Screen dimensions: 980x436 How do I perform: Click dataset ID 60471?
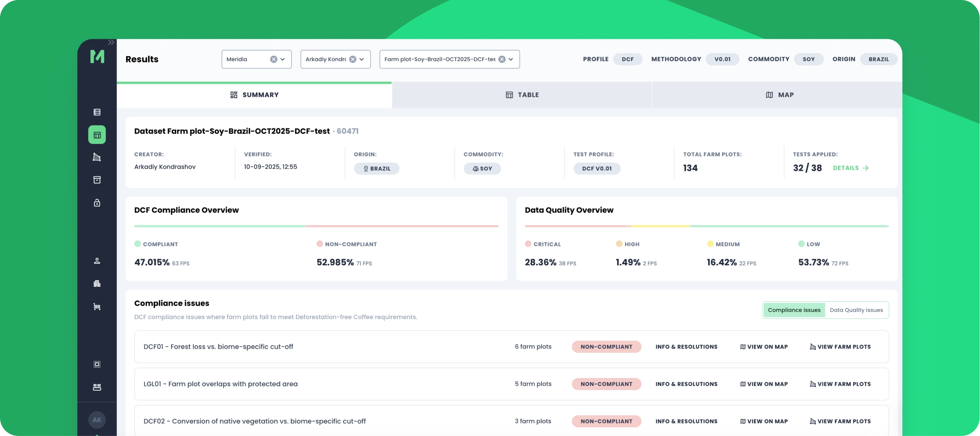[x=347, y=131]
